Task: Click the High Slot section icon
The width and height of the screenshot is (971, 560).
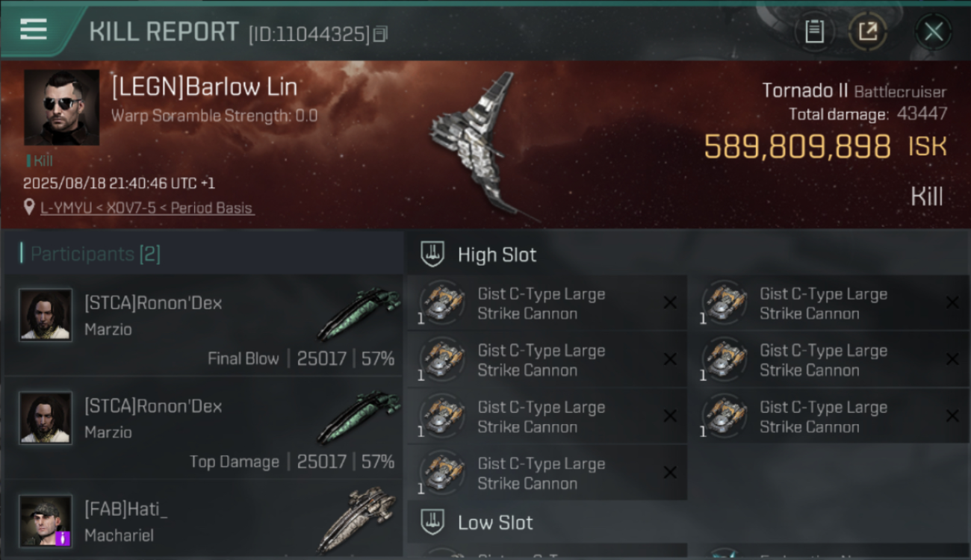Action: point(433,255)
